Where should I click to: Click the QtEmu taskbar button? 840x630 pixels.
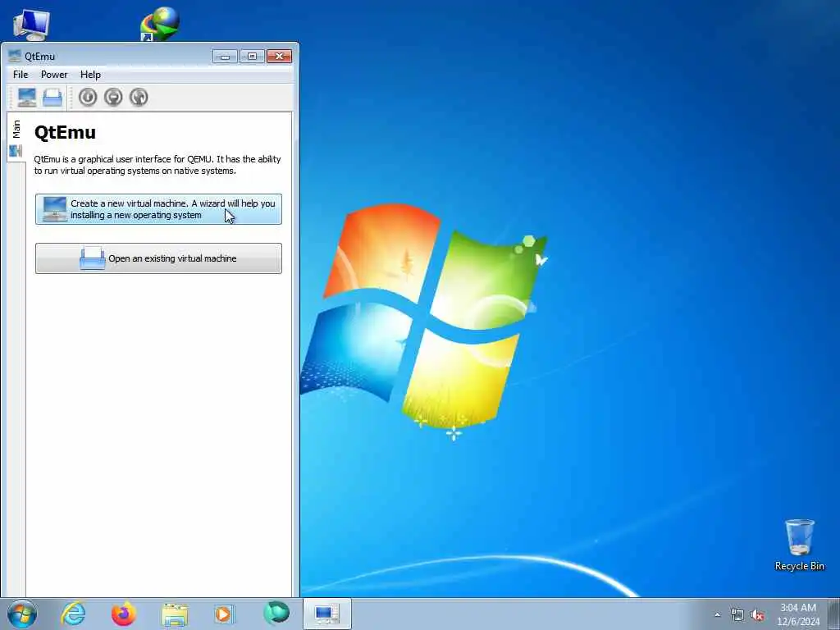pyautogui.click(x=326, y=614)
